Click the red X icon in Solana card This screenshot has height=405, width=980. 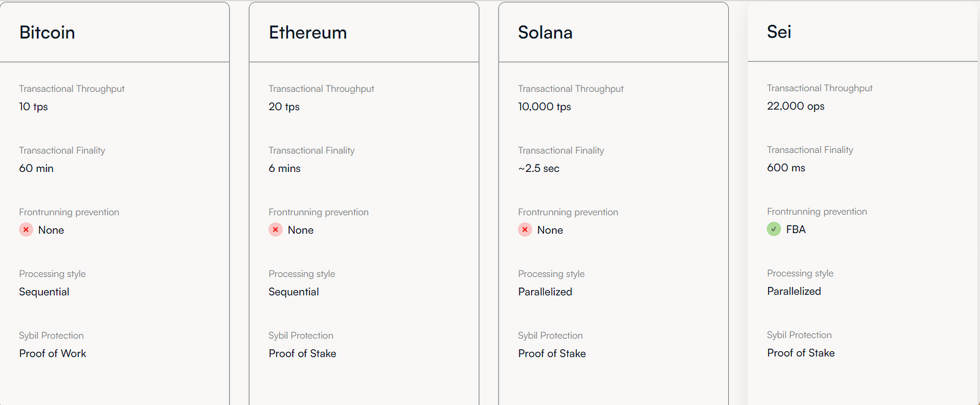[x=525, y=229]
